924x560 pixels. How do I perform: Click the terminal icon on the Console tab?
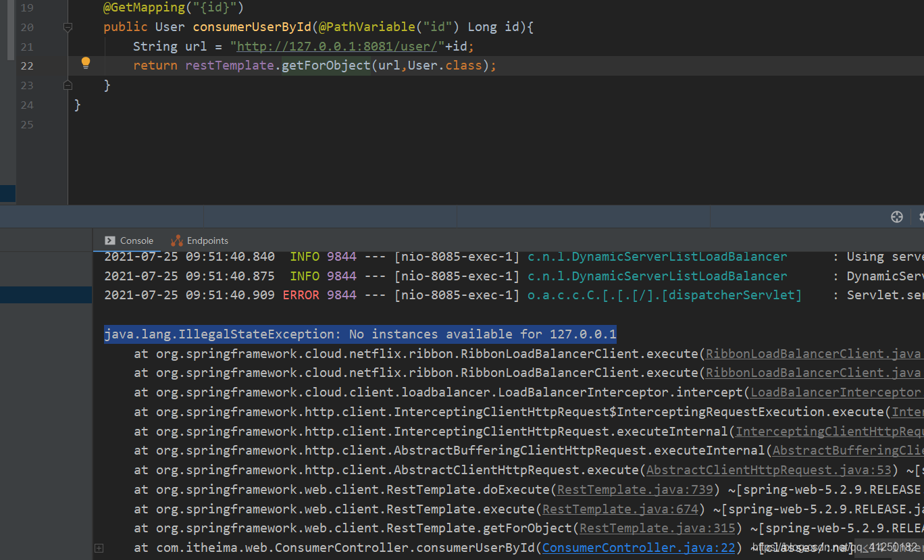click(x=110, y=240)
